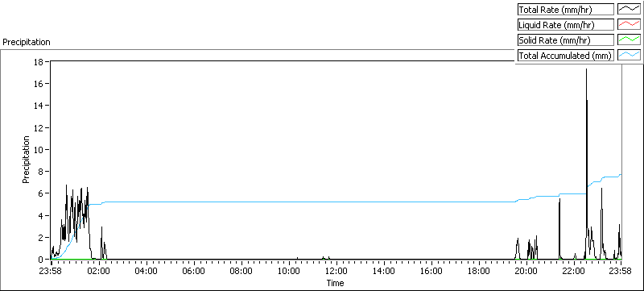Image resolution: width=644 pixels, height=291 pixels.
Task: Click the Total Accumulated blue plot icon
Action: tap(629, 56)
